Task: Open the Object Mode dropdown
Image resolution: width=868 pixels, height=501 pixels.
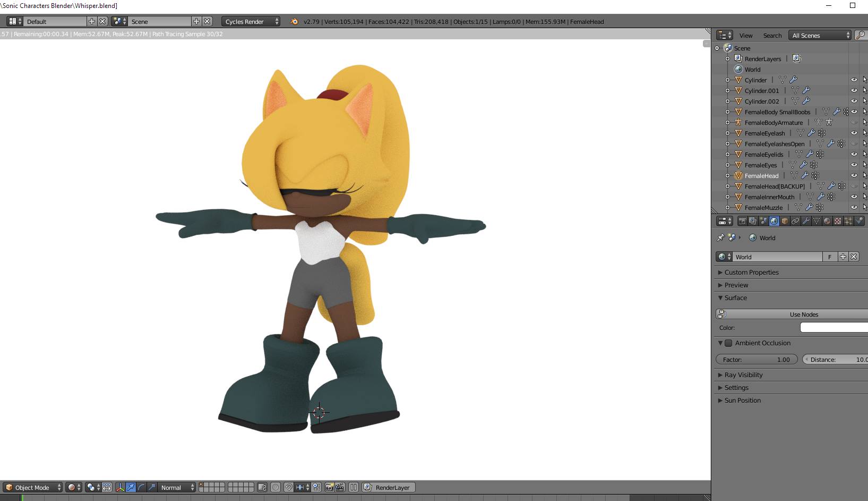Action: click(x=33, y=487)
